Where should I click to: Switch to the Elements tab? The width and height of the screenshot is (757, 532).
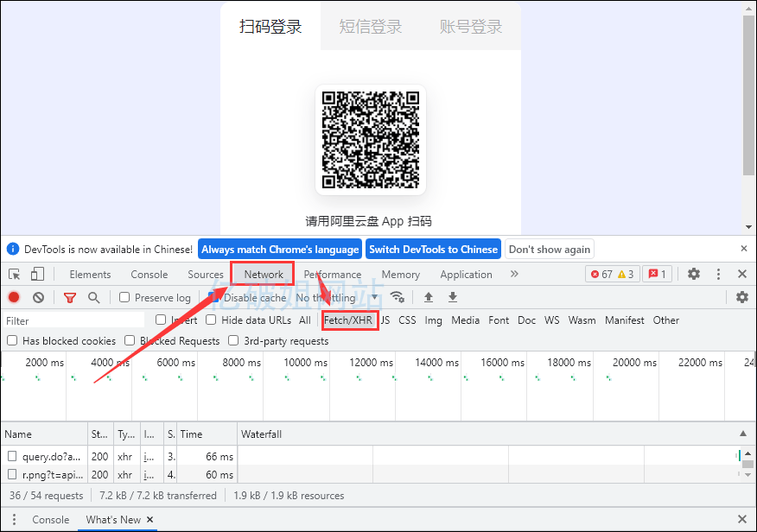click(x=90, y=275)
